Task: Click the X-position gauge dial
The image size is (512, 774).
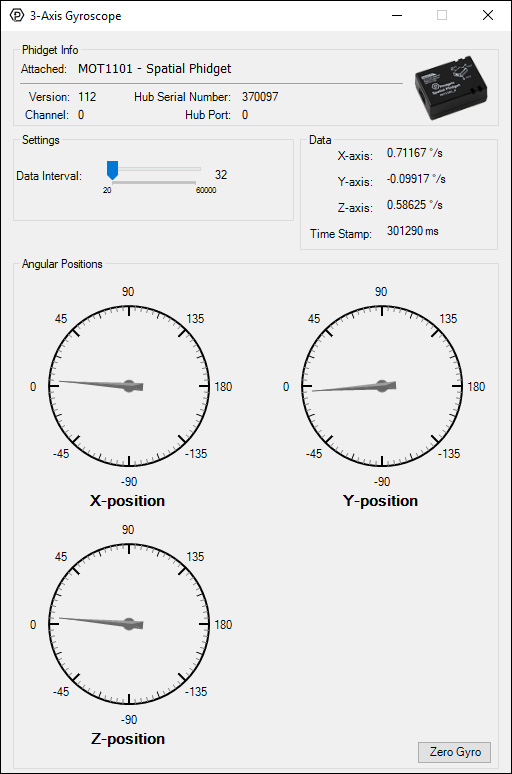Action: click(129, 386)
